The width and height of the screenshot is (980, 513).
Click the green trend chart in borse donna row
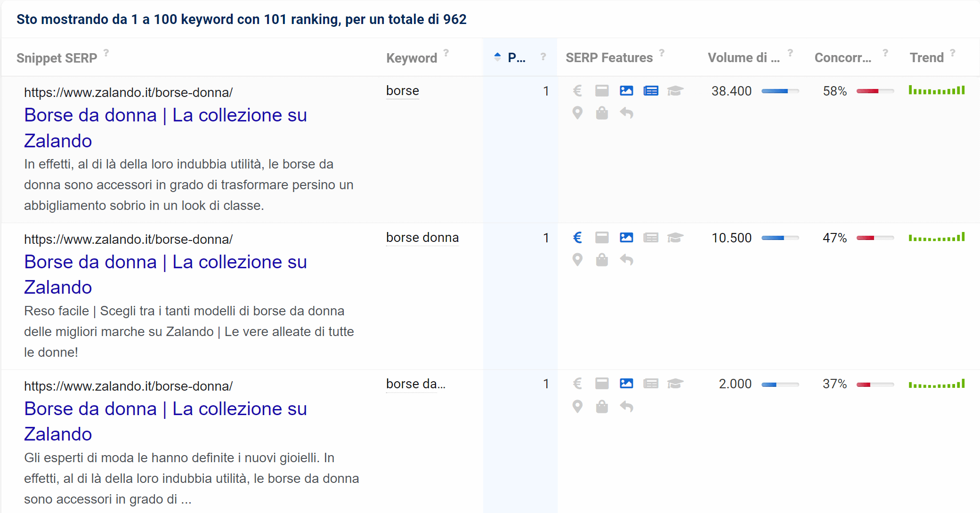(937, 237)
